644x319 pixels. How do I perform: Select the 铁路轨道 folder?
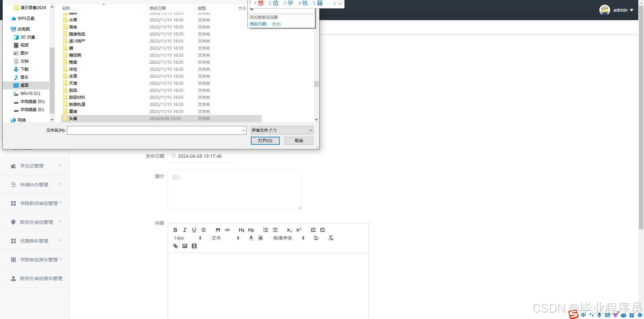[161, 105]
